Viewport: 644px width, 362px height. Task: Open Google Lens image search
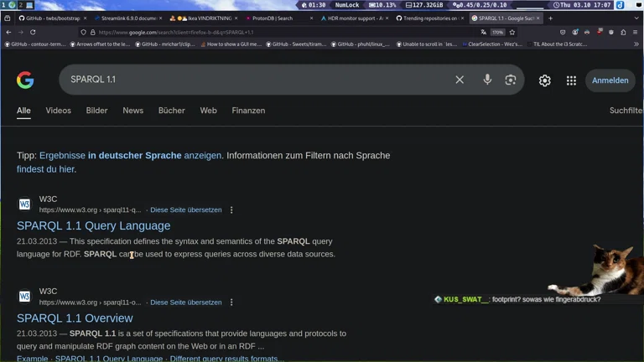point(510,80)
